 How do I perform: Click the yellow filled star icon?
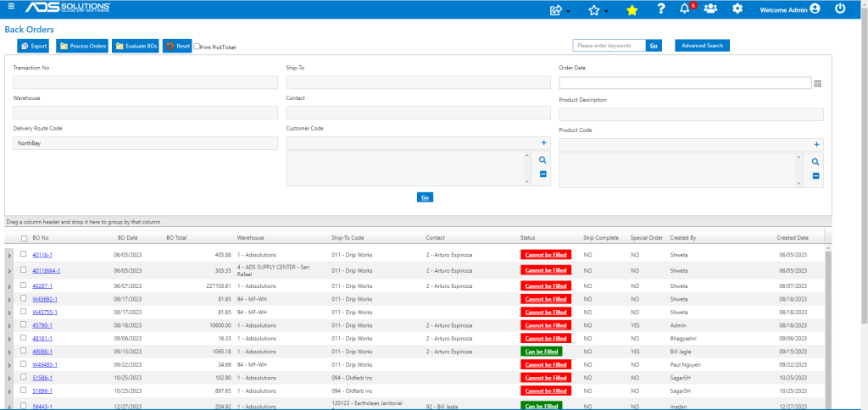[632, 10]
